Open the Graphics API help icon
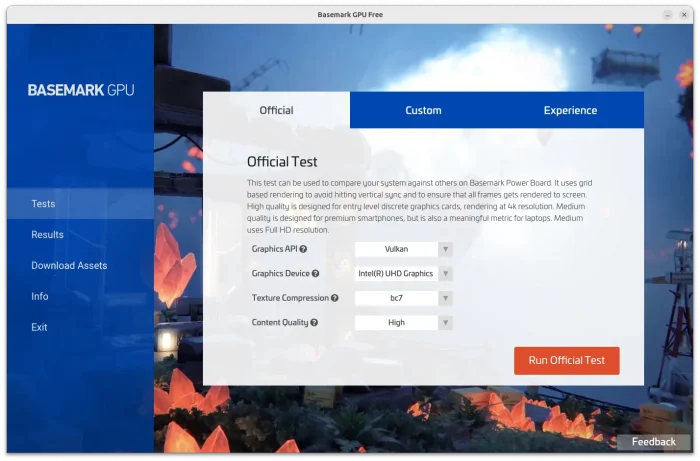Viewport: 700px width, 461px height. pyautogui.click(x=303, y=249)
